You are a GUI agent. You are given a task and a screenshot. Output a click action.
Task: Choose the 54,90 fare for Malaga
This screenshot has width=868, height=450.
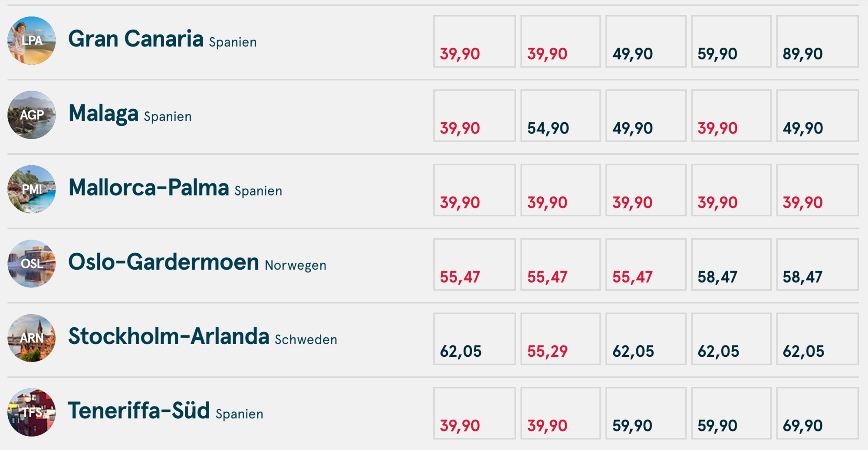[x=560, y=116]
